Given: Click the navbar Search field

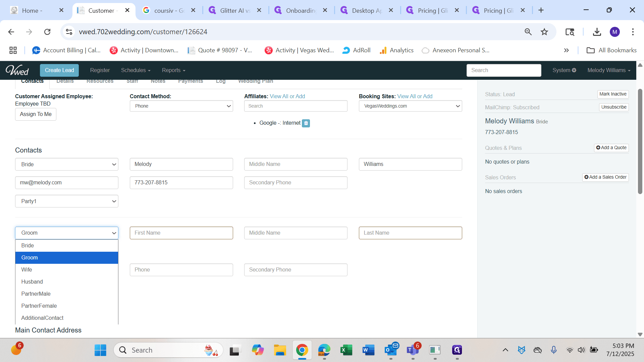Looking at the screenshot, I should (x=504, y=70).
